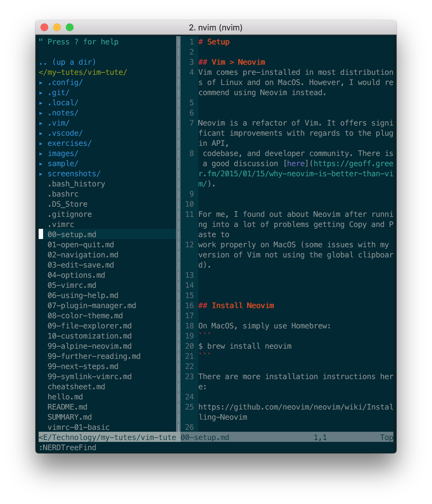The height and width of the screenshot is (504, 432).
Task: Click the window title '2. nvim (nvim)'
Action: click(216, 28)
